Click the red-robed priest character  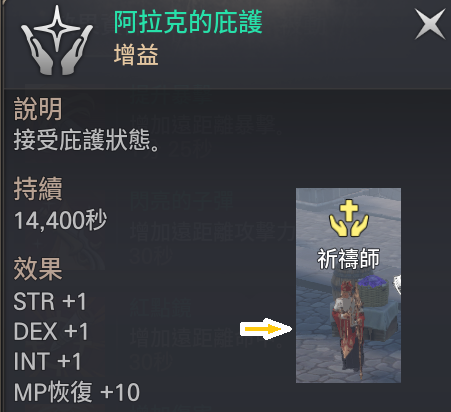click(x=347, y=330)
